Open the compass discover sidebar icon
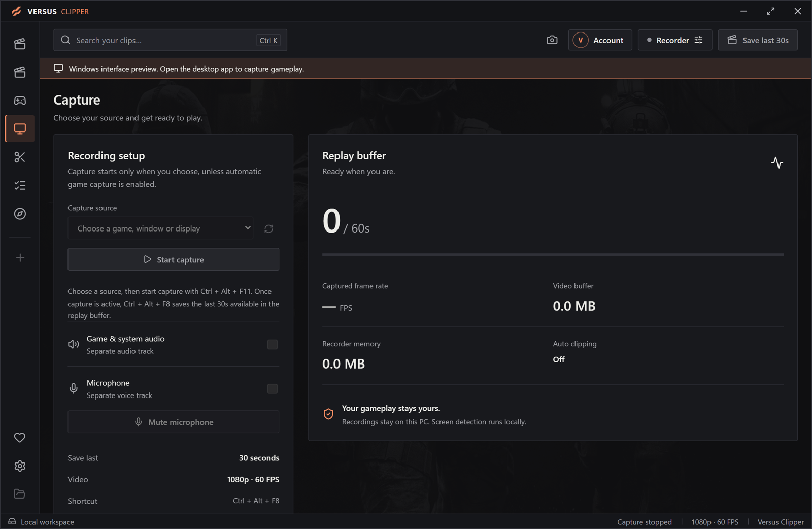The width and height of the screenshot is (812, 529). tap(20, 214)
